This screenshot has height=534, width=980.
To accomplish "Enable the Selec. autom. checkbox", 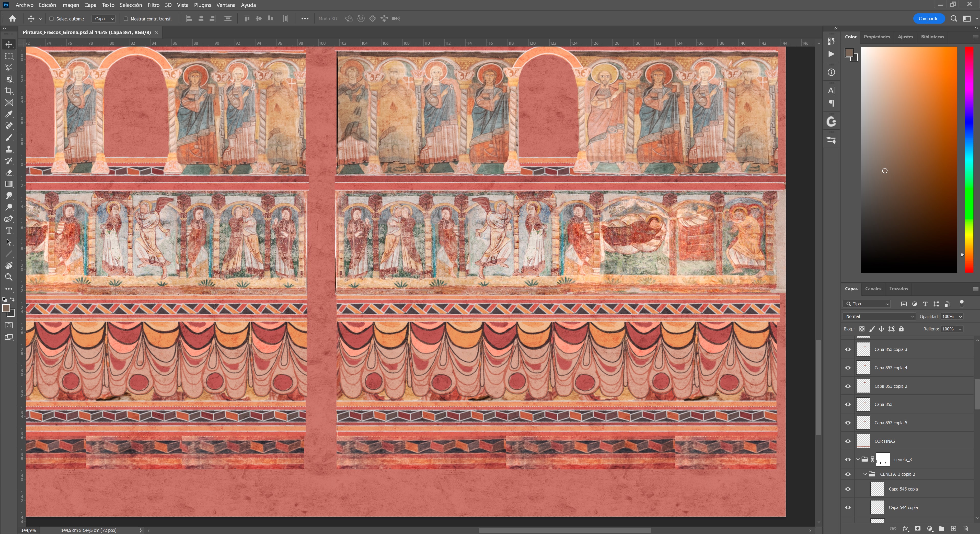I will point(51,19).
